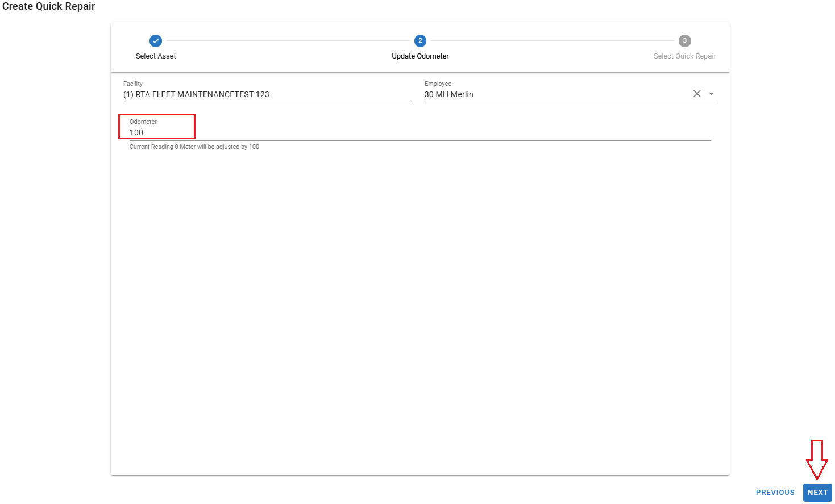Click the Facility field label
This screenshot has width=835, height=504.
pyautogui.click(x=133, y=84)
